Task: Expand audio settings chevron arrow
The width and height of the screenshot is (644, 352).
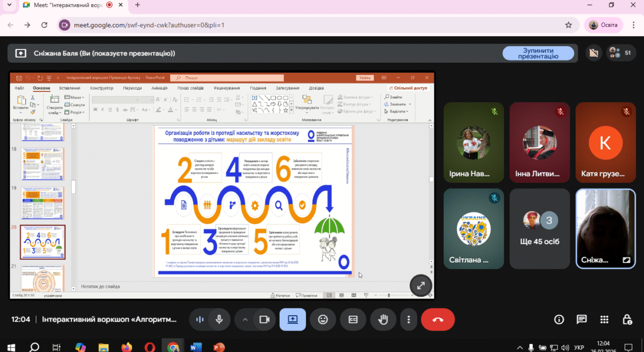Action: click(x=245, y=319)
